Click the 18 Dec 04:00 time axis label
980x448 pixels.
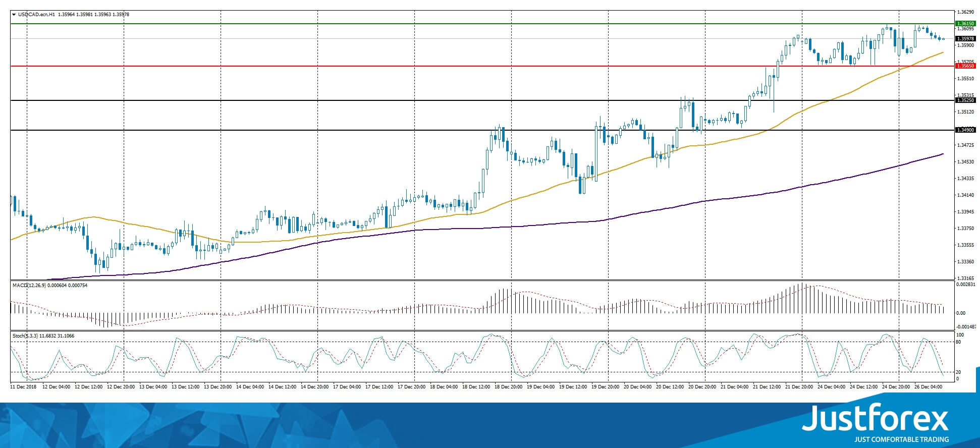(x=444, y=386)
